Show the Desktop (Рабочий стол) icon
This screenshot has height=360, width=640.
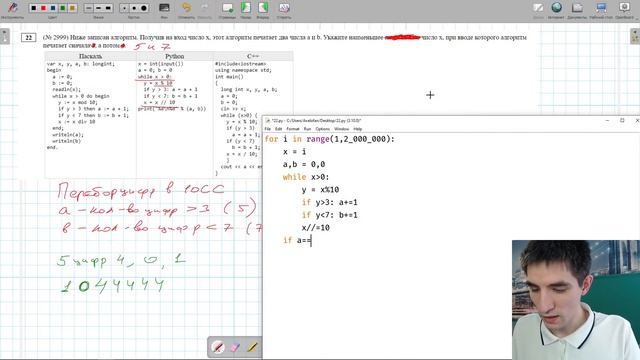pyautogui.click(x=601, y=8)
